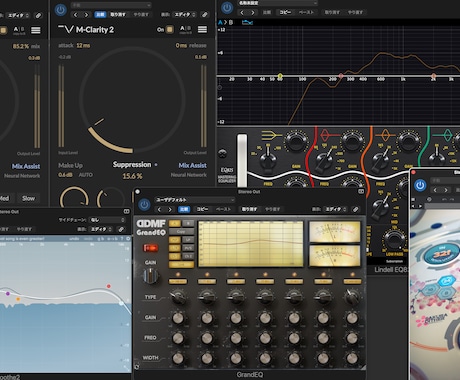The width and height of the screenshot is (460, 380).
Task: Toggle the spectrum analyzer icon in Lindell EQ
Action: click(247, 22)
